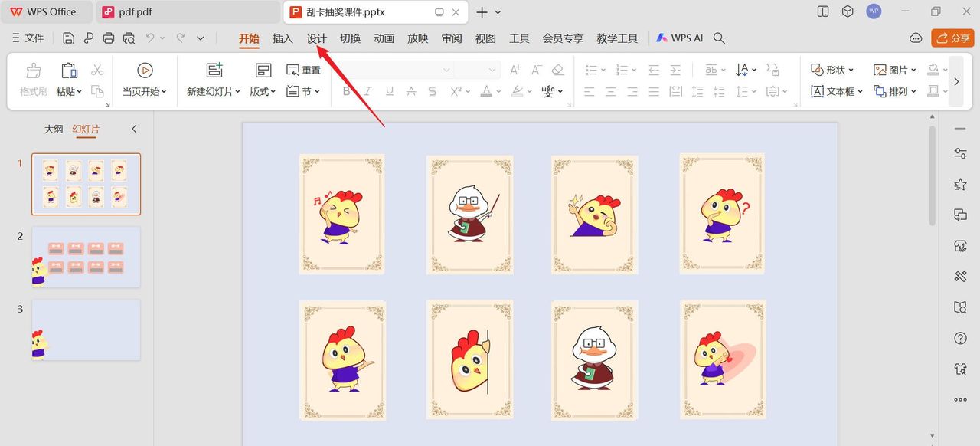
Task: Click the 形状 shapes tool
Action: coord(831,69)
